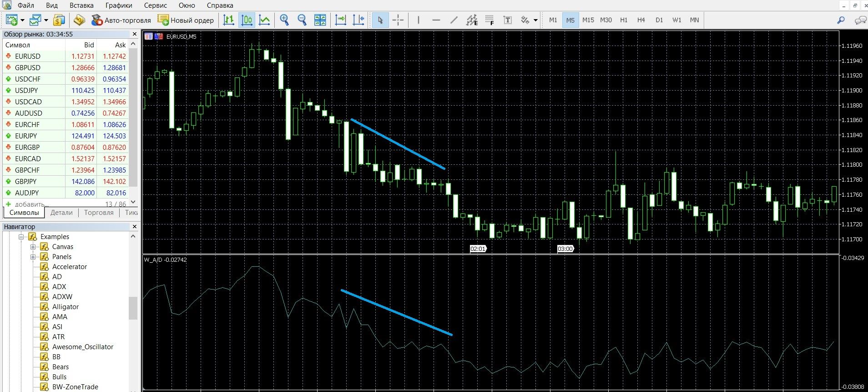Select the H4 timeframe button
The height and width of the screenshot is (392, 868).
click(x=641, y=20)
